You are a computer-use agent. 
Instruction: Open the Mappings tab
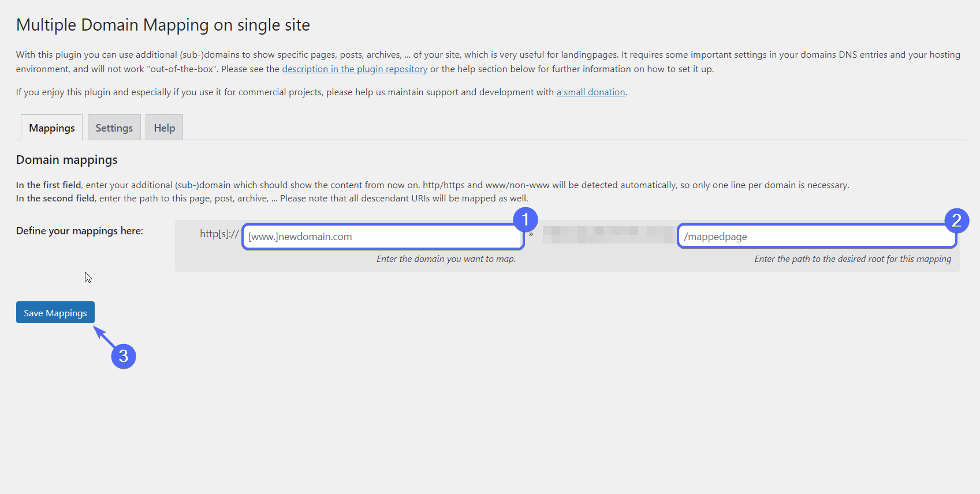coord(52,128)
